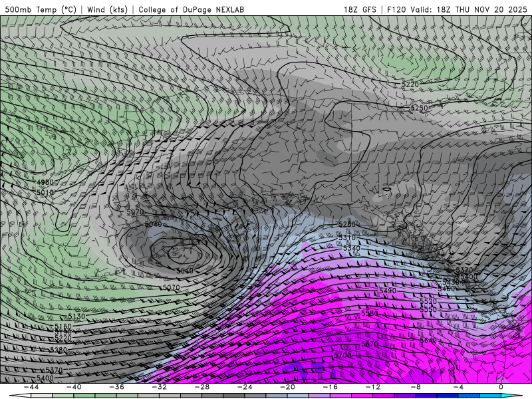Click the -32 color scale label
The width and height of the screenshot is (532, 399).
click(159, 387)
